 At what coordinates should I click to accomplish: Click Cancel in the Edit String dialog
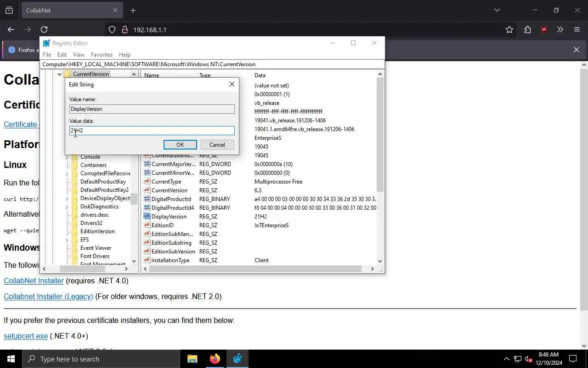click(217, 144)
